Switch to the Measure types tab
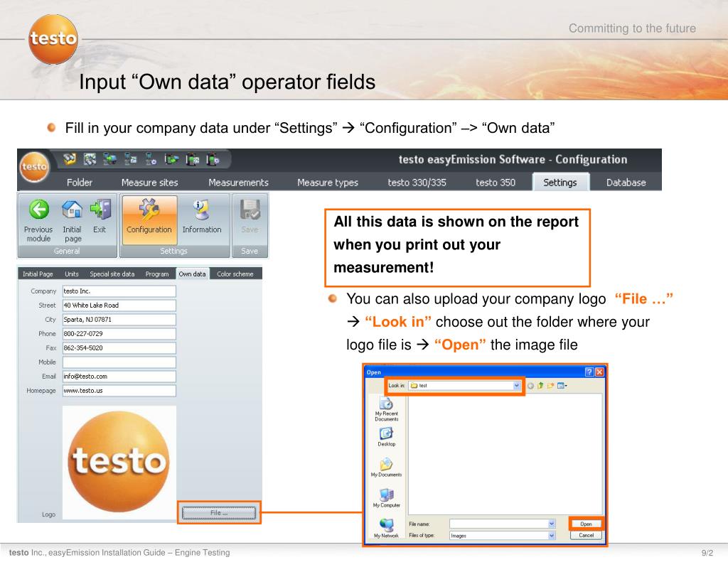This screenshot has height=562, width=728. click(x=328, y=183)
